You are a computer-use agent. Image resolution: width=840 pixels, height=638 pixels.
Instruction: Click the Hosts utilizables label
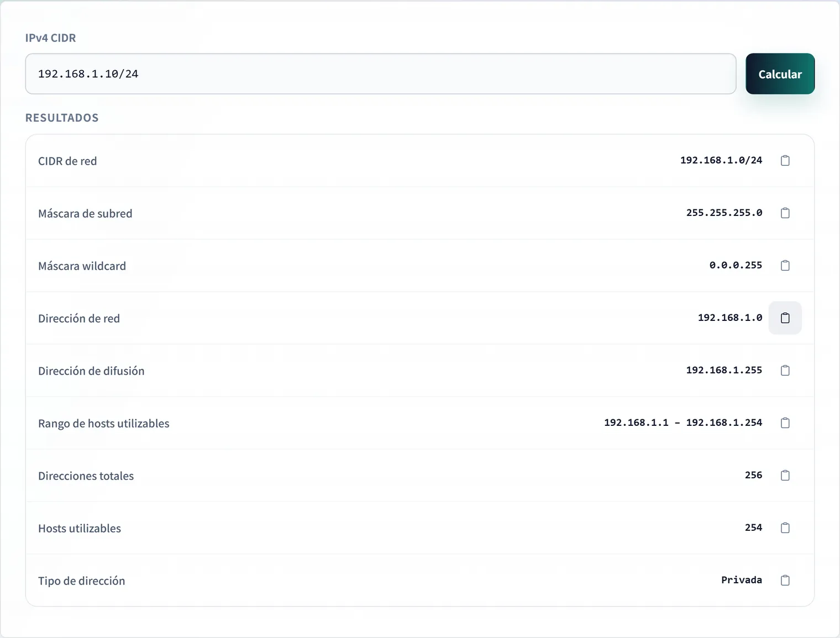(80, 529)
